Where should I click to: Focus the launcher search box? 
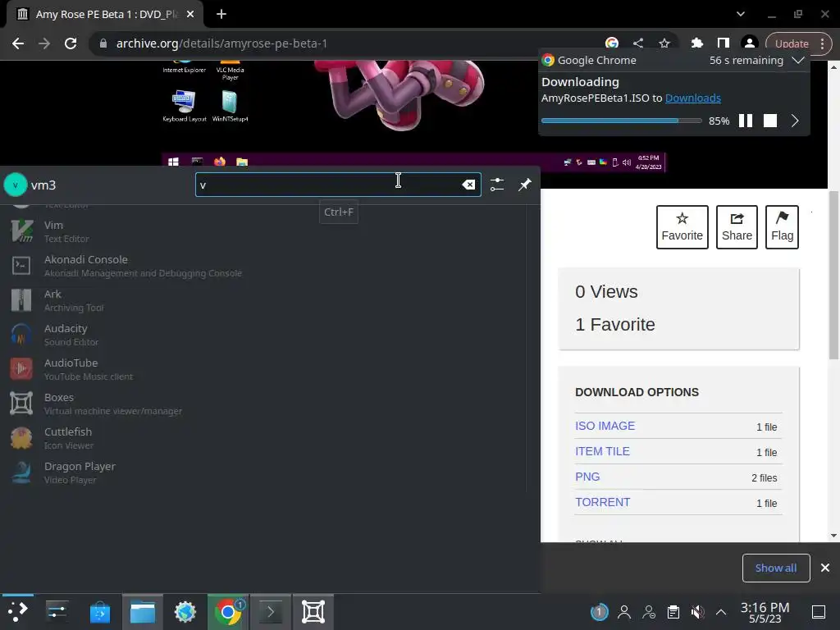338,185
